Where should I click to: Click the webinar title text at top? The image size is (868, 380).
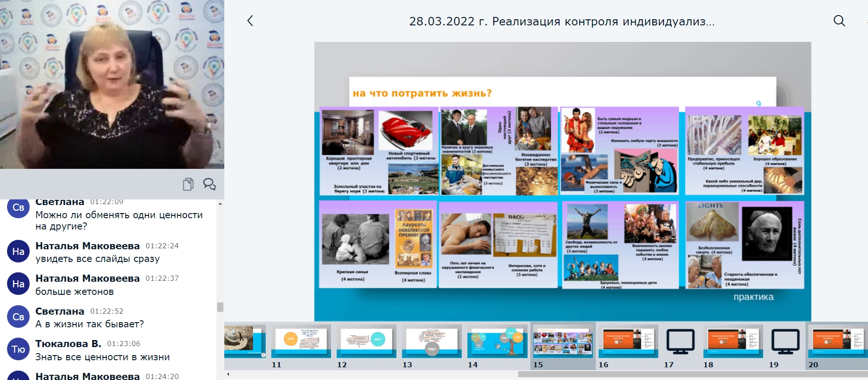pyautogui.click(x=561, y=22)
